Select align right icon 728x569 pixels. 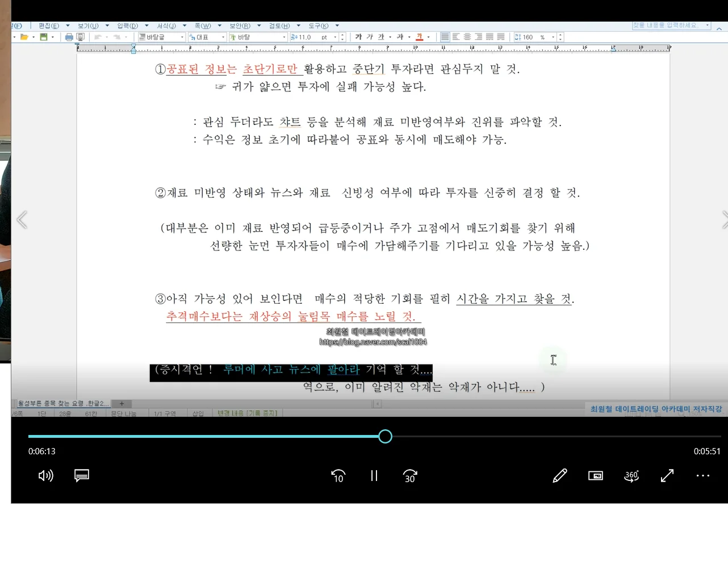pos(479,37)
